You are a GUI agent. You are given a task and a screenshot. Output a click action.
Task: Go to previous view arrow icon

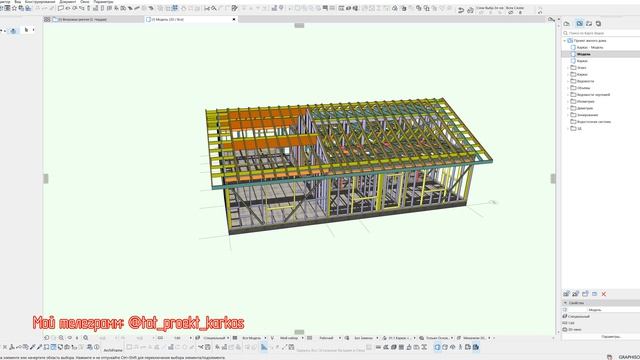click(47, 338)
